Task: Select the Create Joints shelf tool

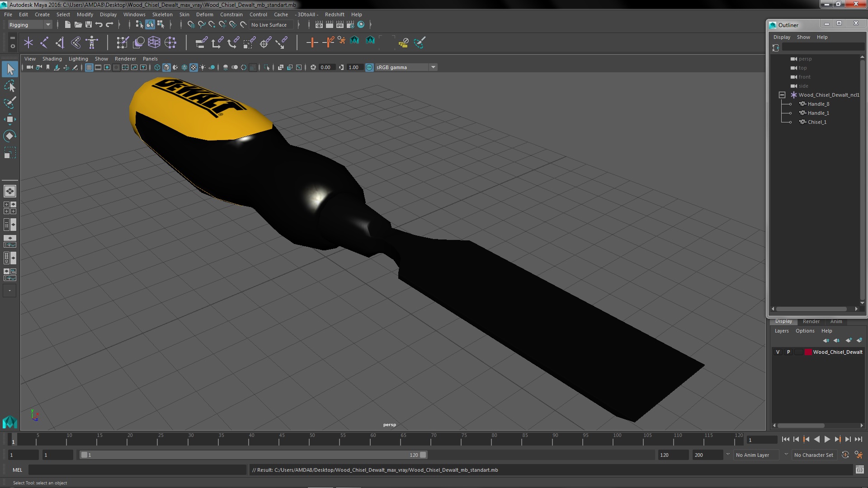Action: 44,42
